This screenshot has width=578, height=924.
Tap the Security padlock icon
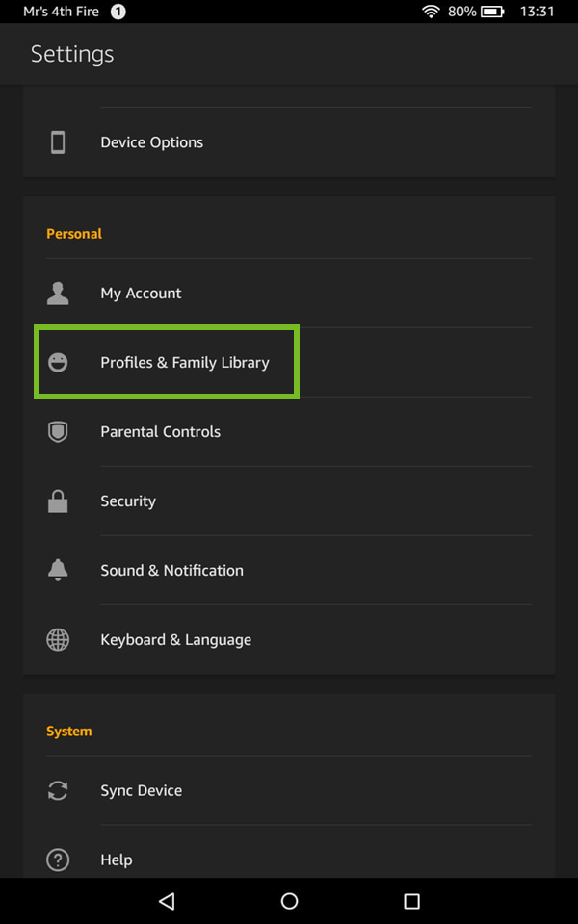[x=58, y=500]
